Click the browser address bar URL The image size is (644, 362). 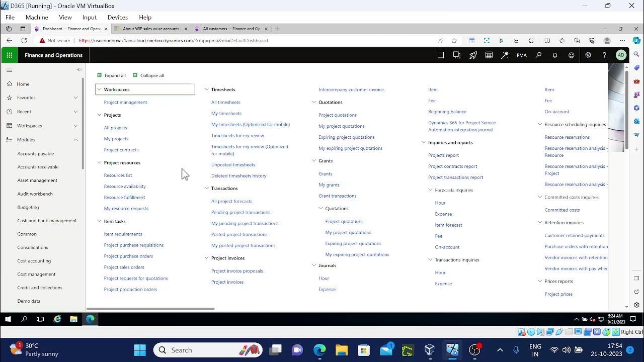pos(173,41)
